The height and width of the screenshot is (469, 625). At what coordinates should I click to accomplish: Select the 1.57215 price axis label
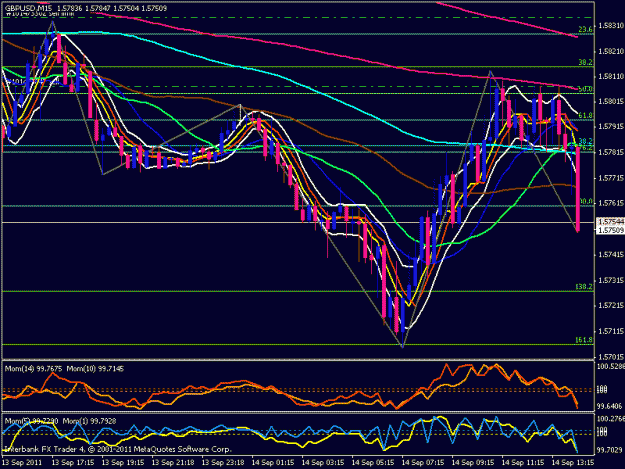tap(611, 306)
